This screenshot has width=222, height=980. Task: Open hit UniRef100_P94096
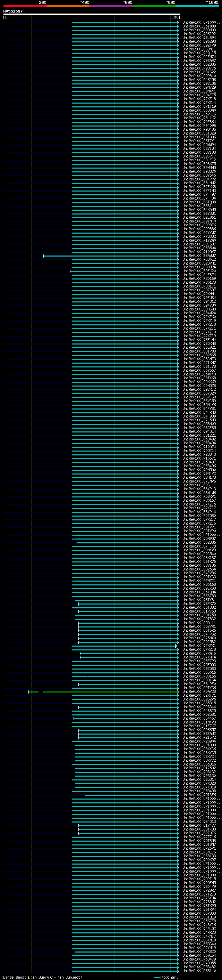tap(199, 125)
